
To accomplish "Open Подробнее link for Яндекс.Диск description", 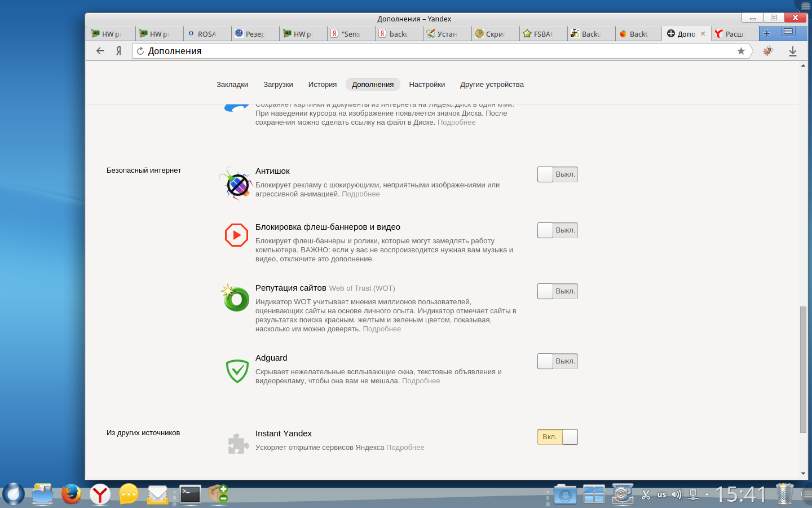I will pyautogui.click(x=457, y=122).
